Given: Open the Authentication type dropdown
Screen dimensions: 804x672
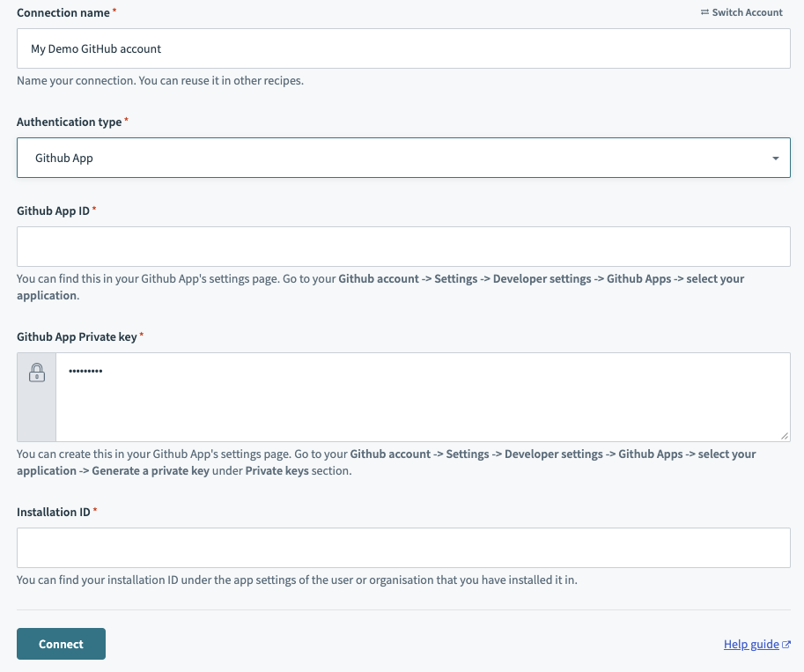Looking at the screenshot, I should pos(403,158).
